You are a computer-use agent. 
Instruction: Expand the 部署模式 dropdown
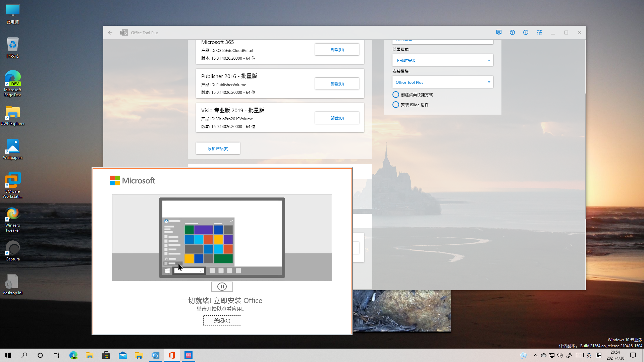[443, 60]
